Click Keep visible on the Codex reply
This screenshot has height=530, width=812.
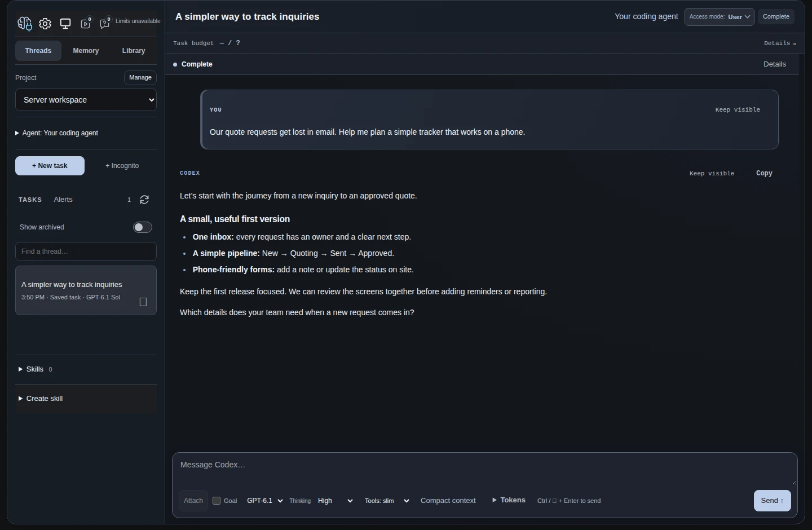(x=712, y=174)
